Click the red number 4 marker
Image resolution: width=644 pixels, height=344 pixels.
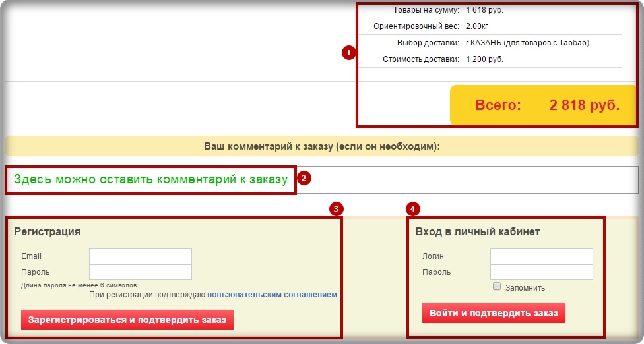tap(413, 209)
